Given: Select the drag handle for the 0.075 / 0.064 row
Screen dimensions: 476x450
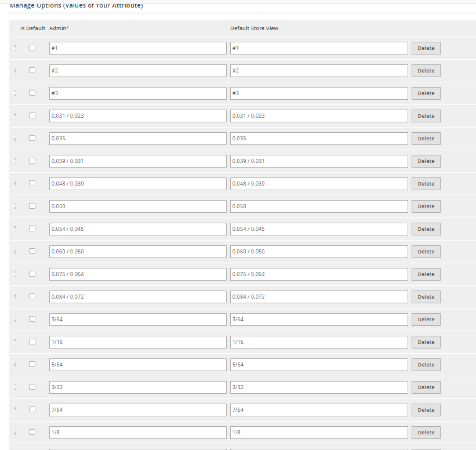Looking at the screenshot, I should pyautogui.click(x=14, y=274).
